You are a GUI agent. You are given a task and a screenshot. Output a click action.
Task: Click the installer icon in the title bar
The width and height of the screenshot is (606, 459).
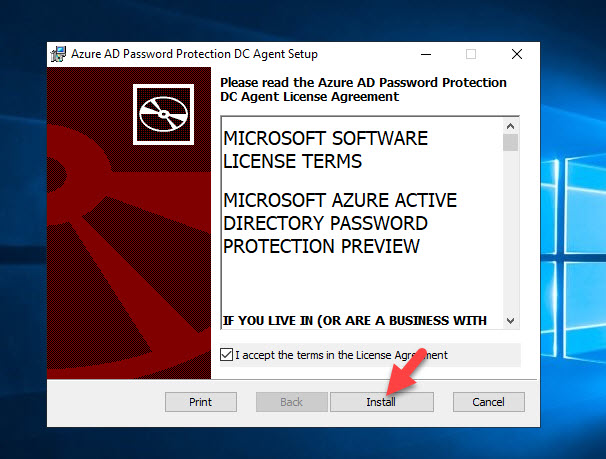click(58, 54)
